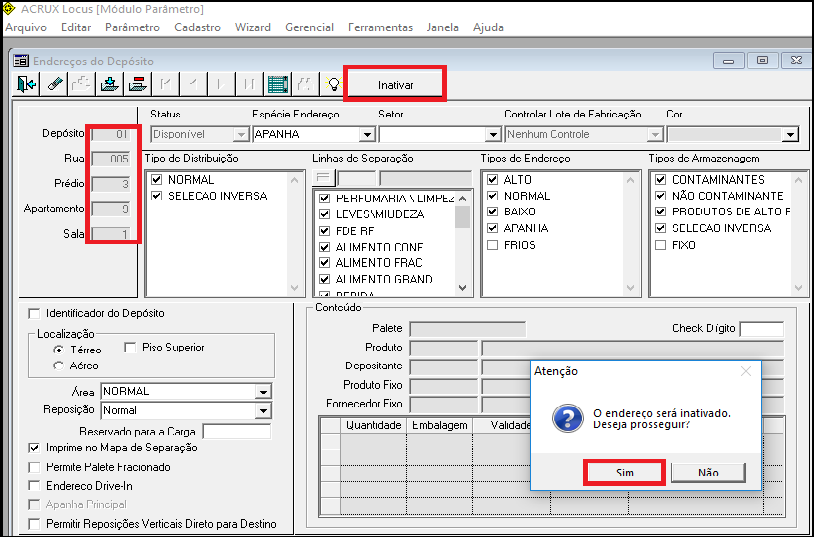
Task: Expand the Cor dropdown
Action: tap(790, 135)
